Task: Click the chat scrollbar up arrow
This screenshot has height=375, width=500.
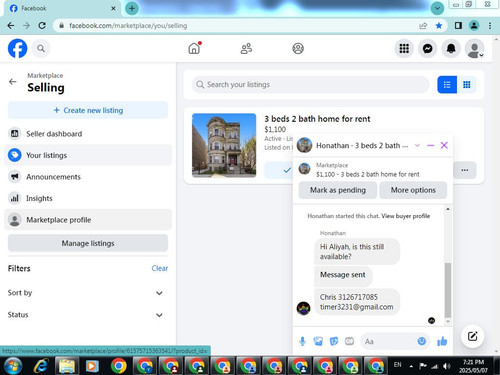Action: (448, 209)
